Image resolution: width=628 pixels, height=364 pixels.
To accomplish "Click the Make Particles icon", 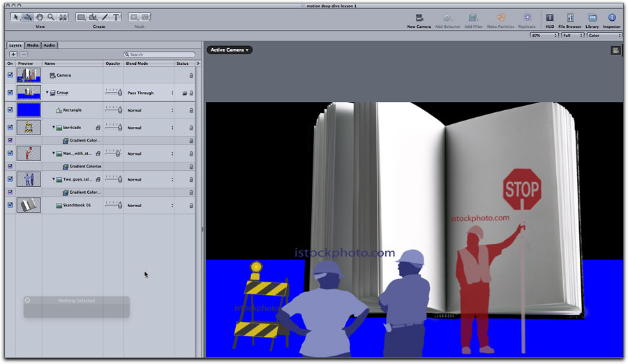I will tap(500, 17).
